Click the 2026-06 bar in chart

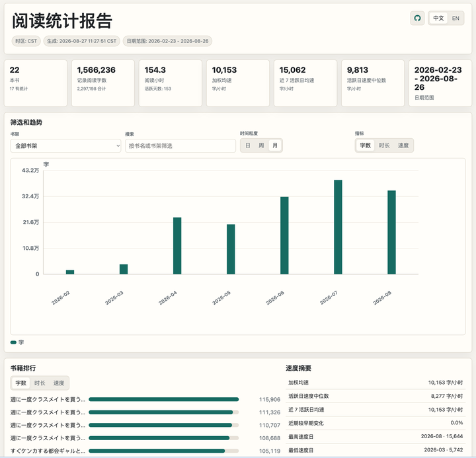pos(284,235)
